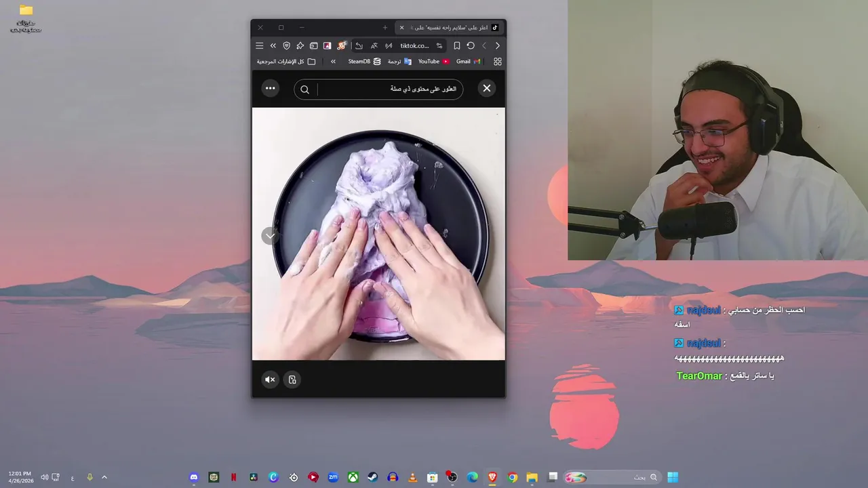Open Steam from the taskbar
Image resolution: width=868 pixels, height=488 pixels.
372,477
